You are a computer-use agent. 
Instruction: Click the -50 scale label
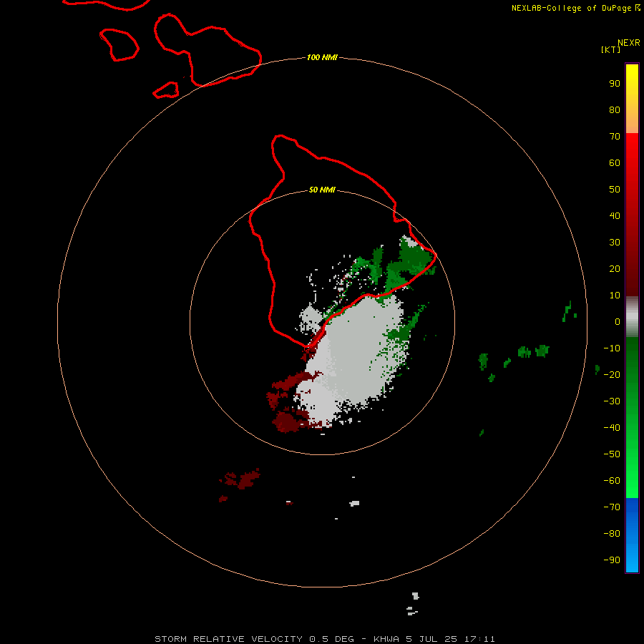click(612, 454)
